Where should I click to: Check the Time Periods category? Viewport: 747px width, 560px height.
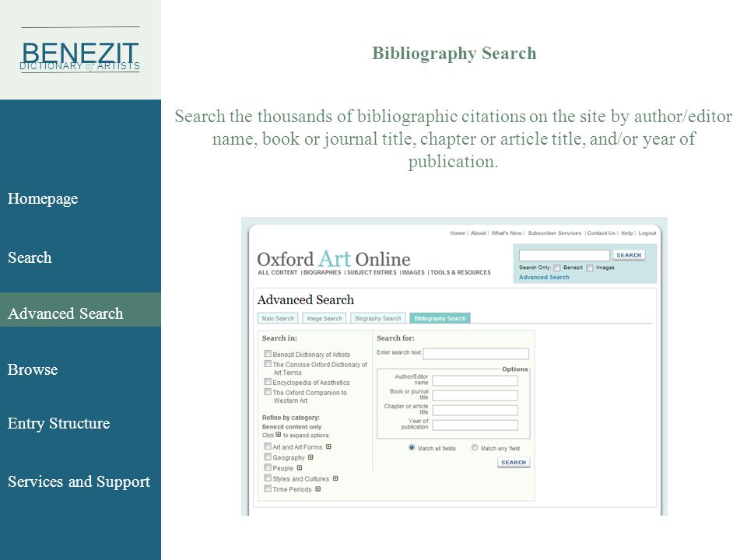coord(268,488)
